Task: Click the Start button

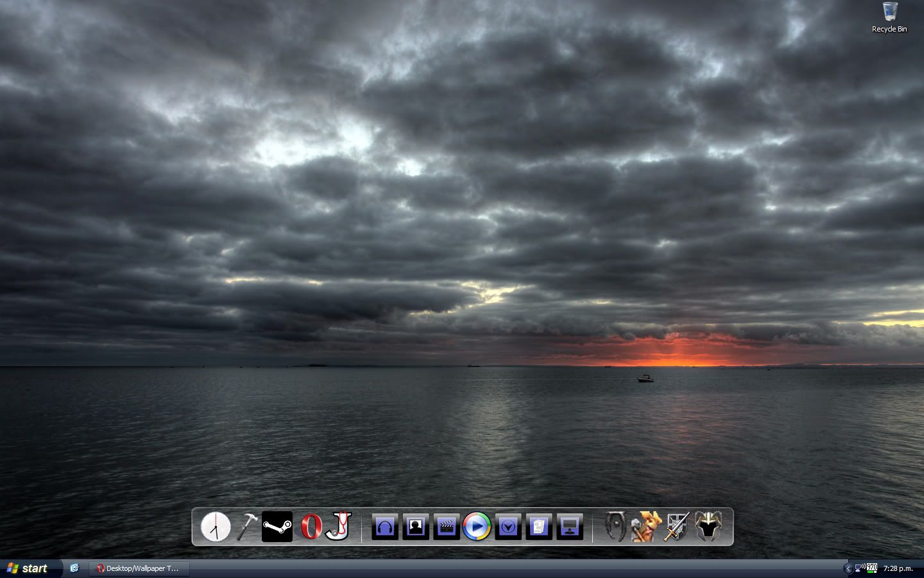Action: coord(28,568)
